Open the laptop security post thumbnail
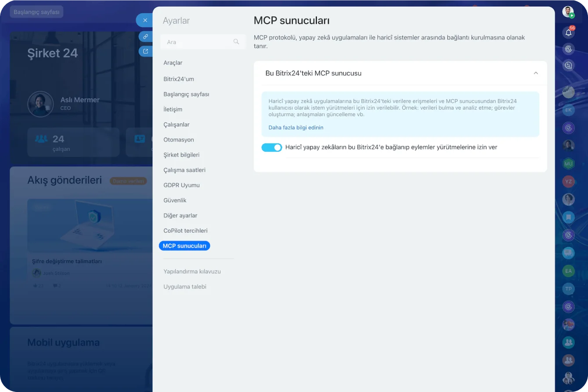The width and height of the screenshot is (588, 392). coord(90,225)
